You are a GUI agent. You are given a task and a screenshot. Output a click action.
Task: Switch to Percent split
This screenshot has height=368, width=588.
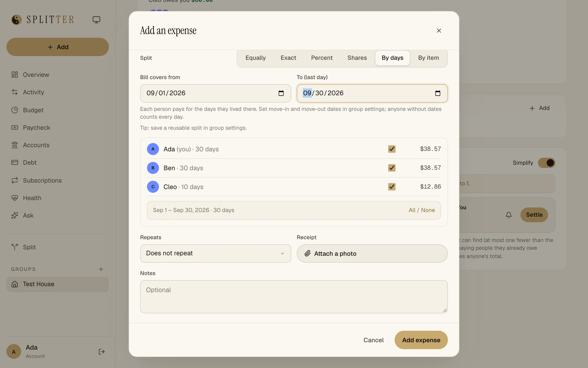pyautogui.click(x=322, y=58)
